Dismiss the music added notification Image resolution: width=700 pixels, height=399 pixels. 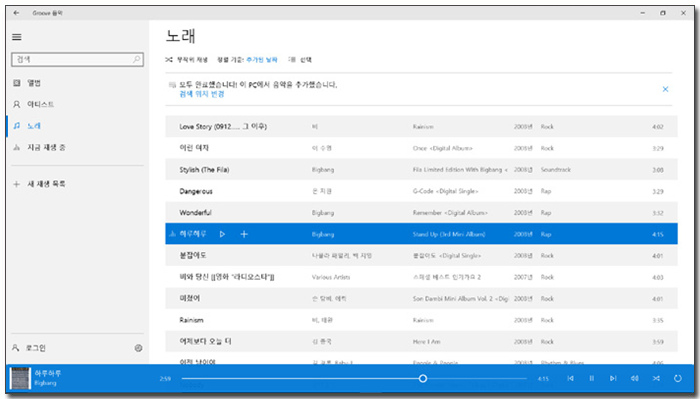[665, 89]
